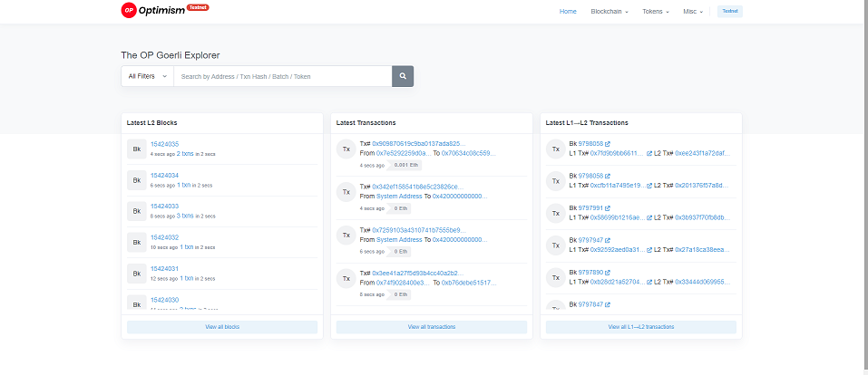868x375 pixels.
Task: Click the Bk icon for block 15424035
Action: pyautogui.click(x=137, y=149)
